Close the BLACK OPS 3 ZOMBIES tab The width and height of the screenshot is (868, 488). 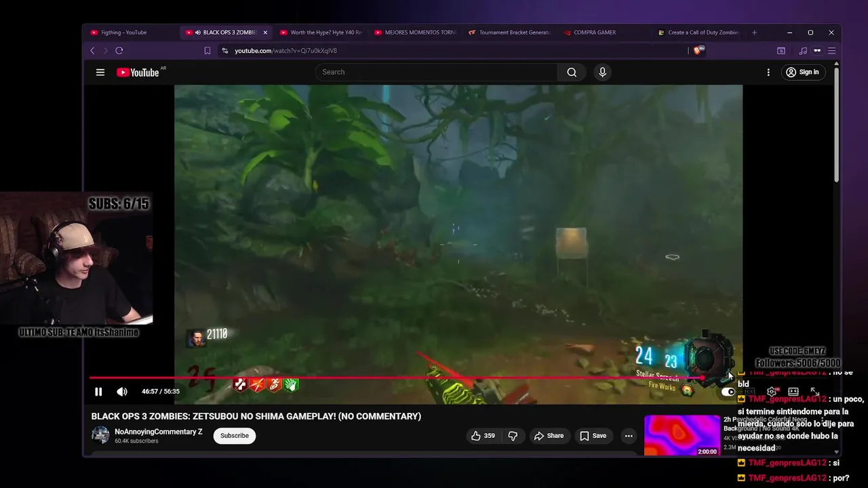tap(265, 33)
